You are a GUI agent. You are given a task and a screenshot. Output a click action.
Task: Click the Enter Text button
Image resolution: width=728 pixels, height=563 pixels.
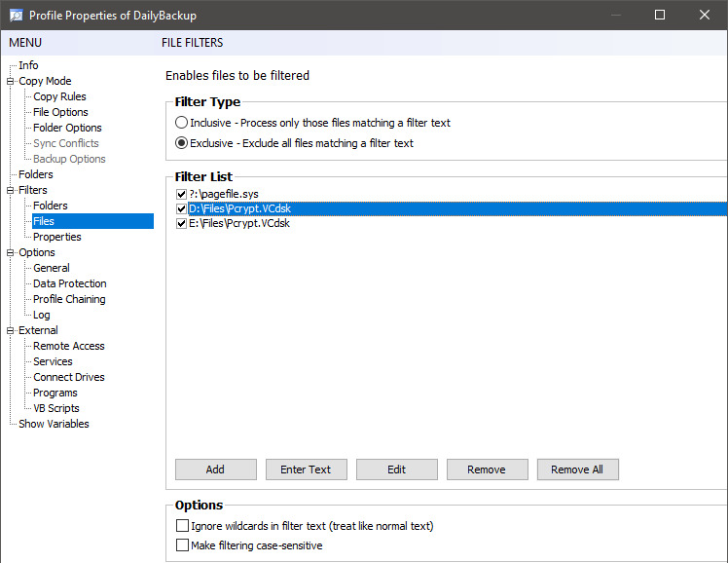(306, 469)
